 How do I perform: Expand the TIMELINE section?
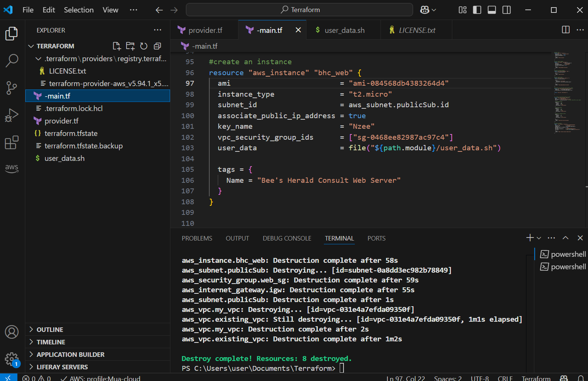point(97,342)
